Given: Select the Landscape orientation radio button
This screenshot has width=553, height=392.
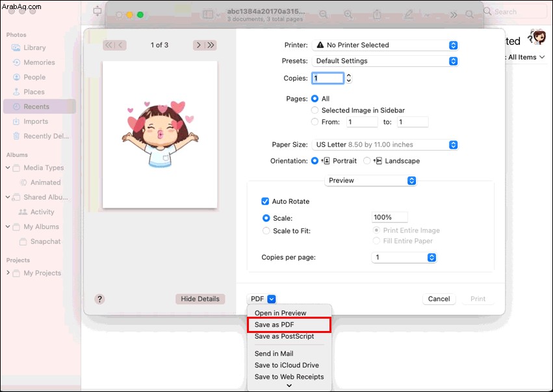Looking at the screenshot, I should tap(367, 161).
